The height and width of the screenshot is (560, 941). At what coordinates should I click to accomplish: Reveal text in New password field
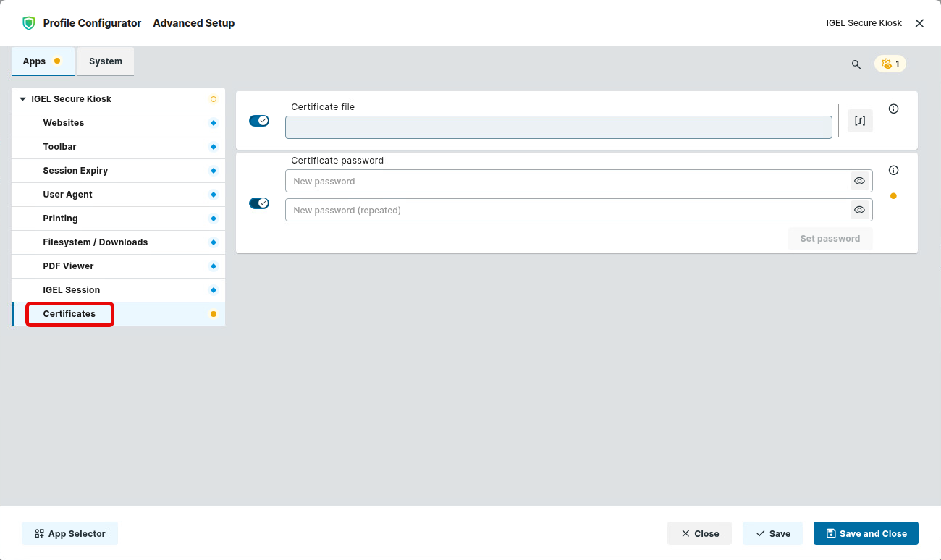point(859,182)
